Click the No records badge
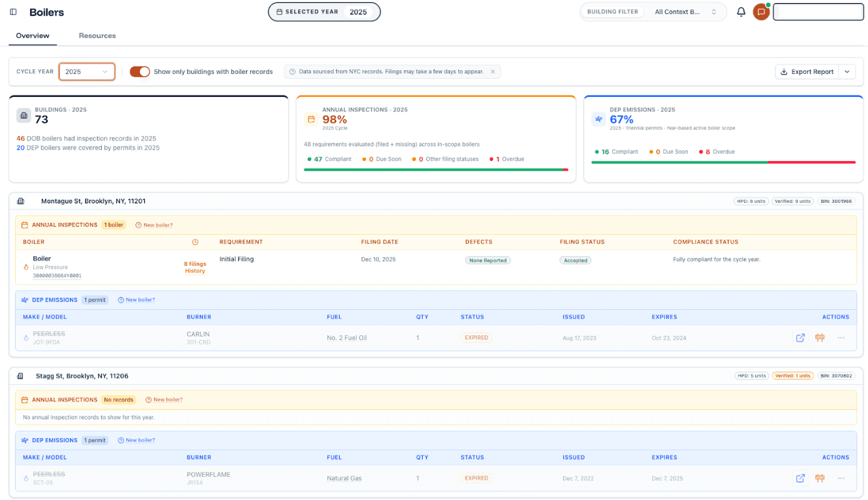This screenshot has height=500, width=868. pos(119,400)
